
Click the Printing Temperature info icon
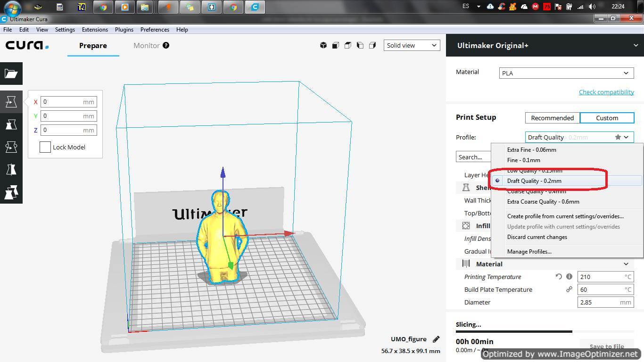[x=569, y=277]
